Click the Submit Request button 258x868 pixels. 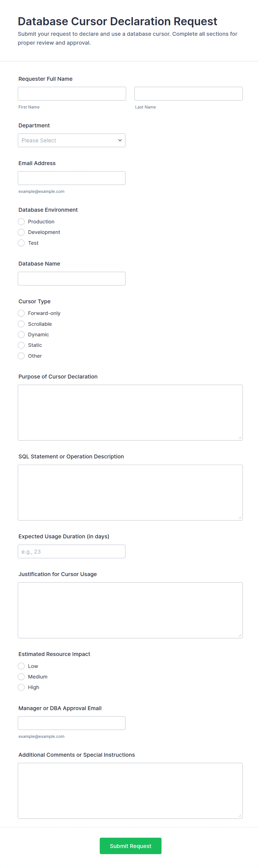(130, 846)
